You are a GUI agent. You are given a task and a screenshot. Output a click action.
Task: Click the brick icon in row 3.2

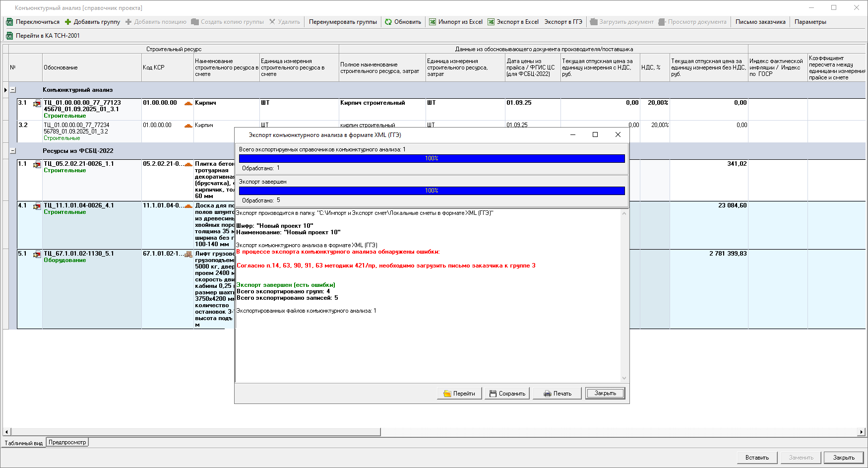188,126
